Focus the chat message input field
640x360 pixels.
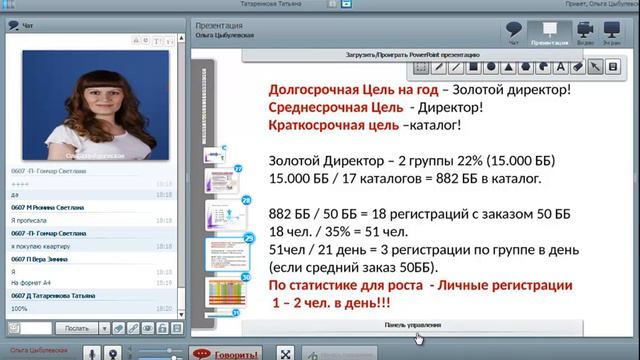coord(36,328)
